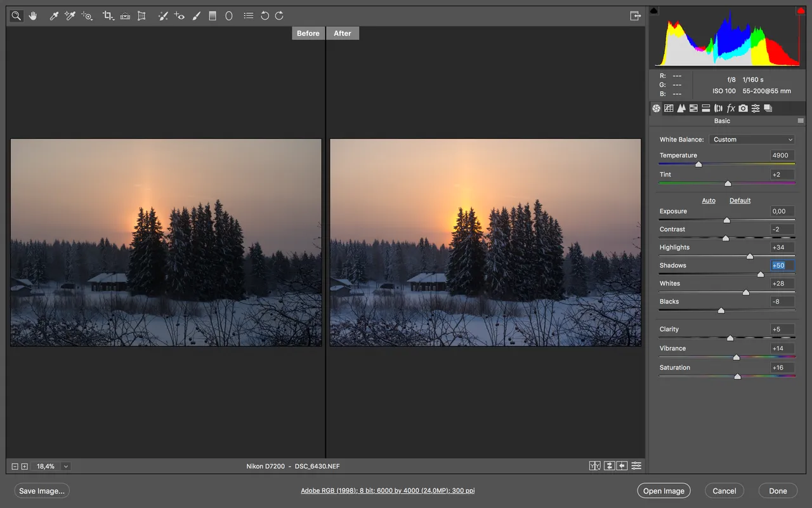Click the After preview image
Image resolution: width=812 pixels, height=508 pixels.
point(485,243)
